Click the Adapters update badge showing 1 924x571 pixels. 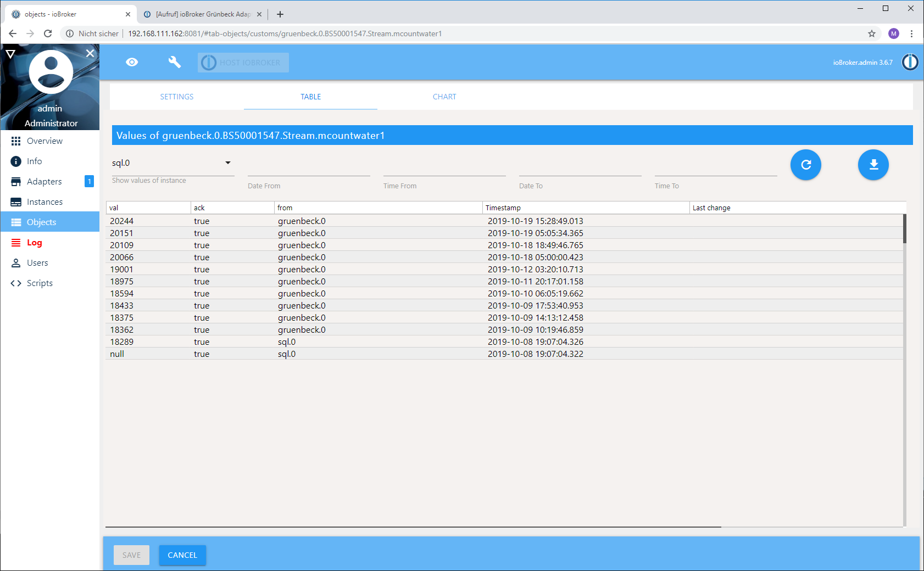coord(89,181)
